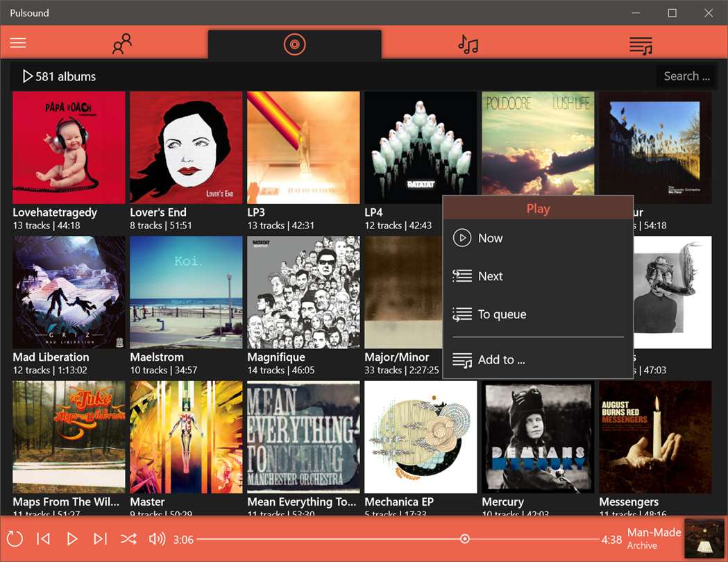Open the Lovehatetragedy album cover

click(69, 148)
